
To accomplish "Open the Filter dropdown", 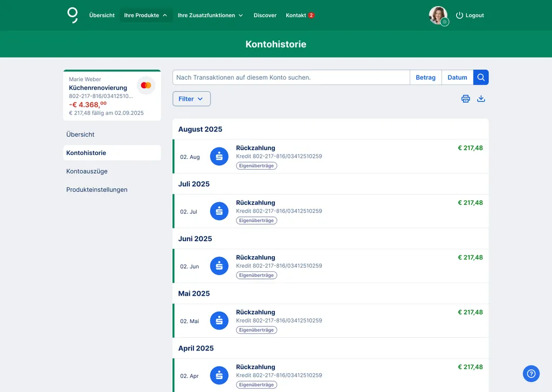I will [191, 99].
